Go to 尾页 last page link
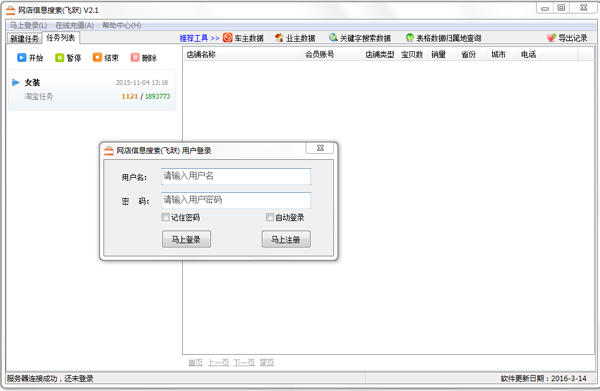The width and height of the screenshot is (600, 391). coord(267,362)
